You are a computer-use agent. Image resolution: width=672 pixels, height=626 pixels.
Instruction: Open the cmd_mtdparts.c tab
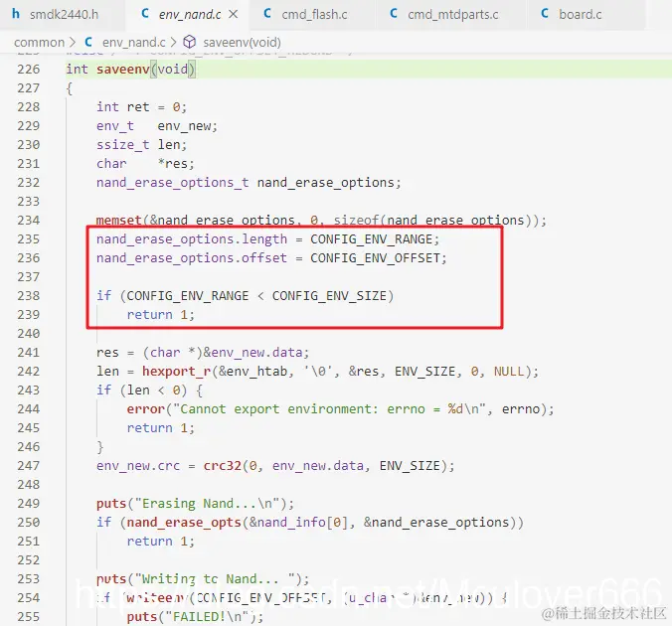(x=453, y=15)
